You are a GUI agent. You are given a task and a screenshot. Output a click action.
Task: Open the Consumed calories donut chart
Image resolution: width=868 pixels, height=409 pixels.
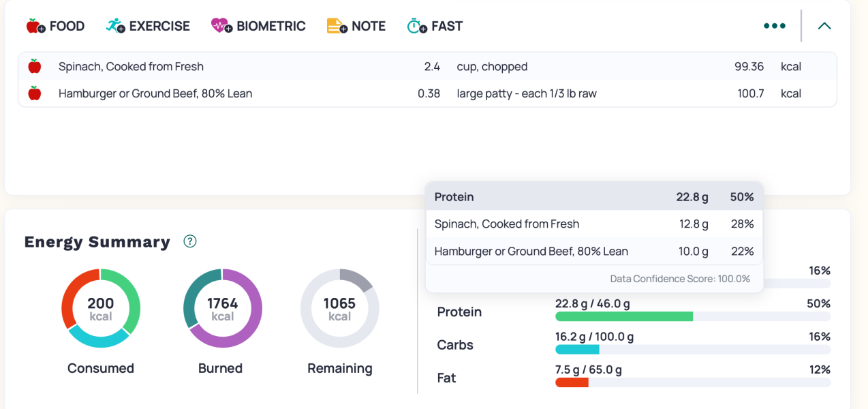(101, 308)
